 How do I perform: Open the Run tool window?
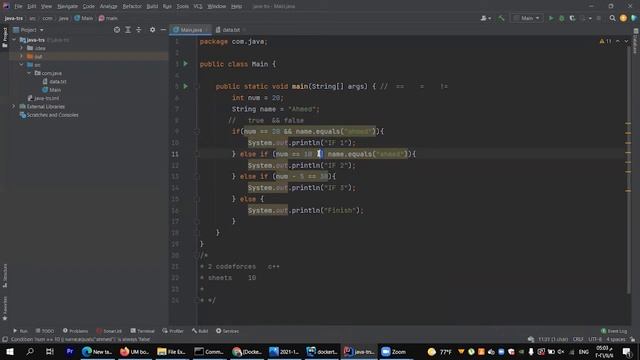pyautogui.click(x=20, y=331)
